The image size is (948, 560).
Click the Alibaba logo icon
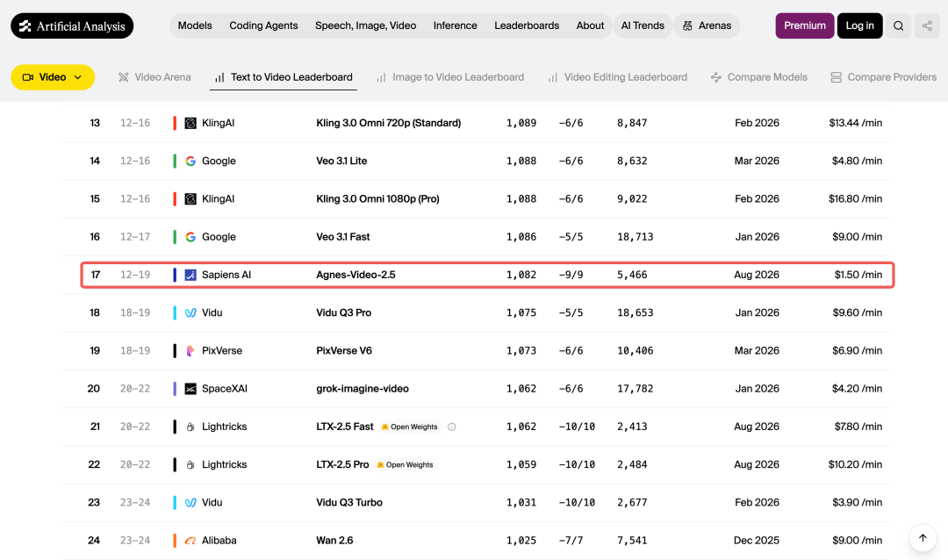click(x=190, y=541)
